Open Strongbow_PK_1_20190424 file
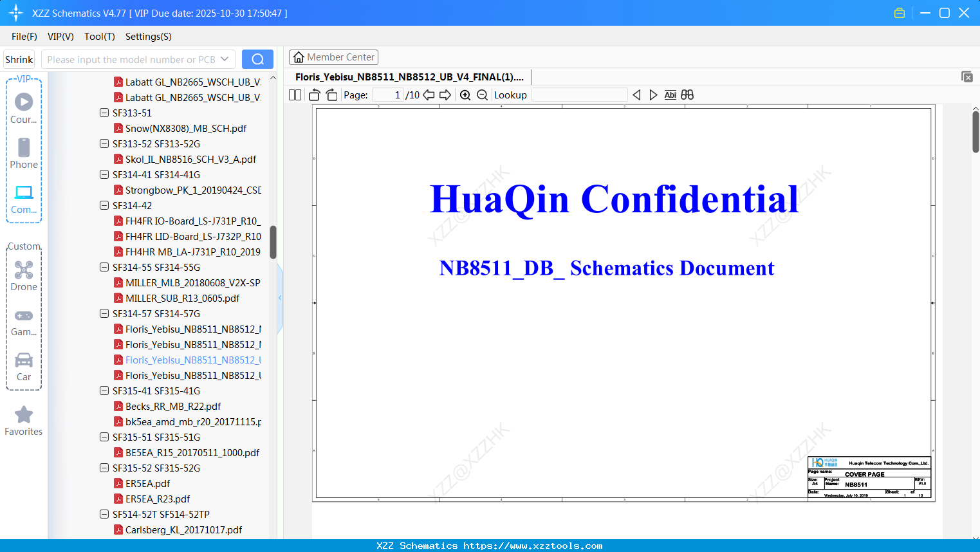980x552 pixels. 193,190
